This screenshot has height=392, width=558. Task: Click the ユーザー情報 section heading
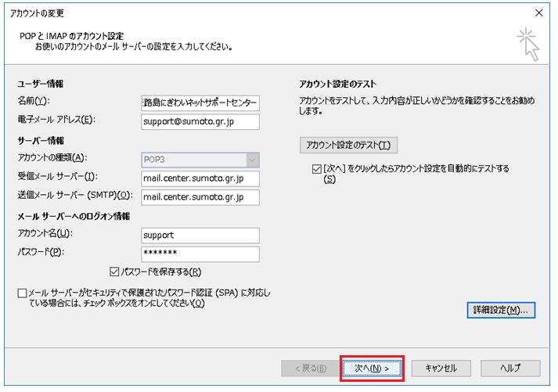[41, 84]
